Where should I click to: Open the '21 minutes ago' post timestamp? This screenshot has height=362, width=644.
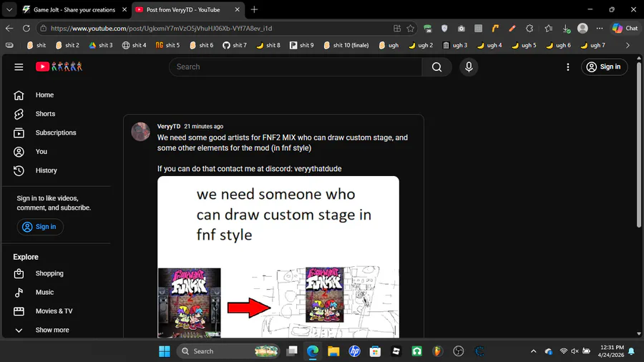click(x=204, y=127)
